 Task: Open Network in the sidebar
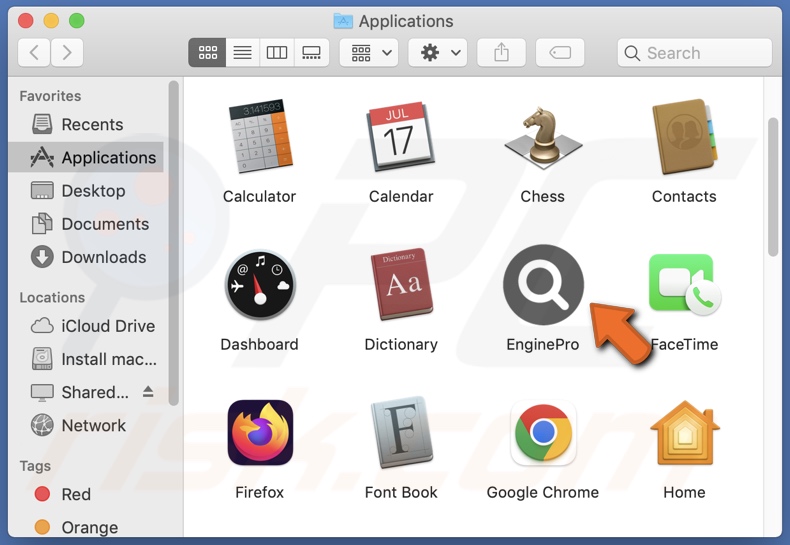pos(86,426)
